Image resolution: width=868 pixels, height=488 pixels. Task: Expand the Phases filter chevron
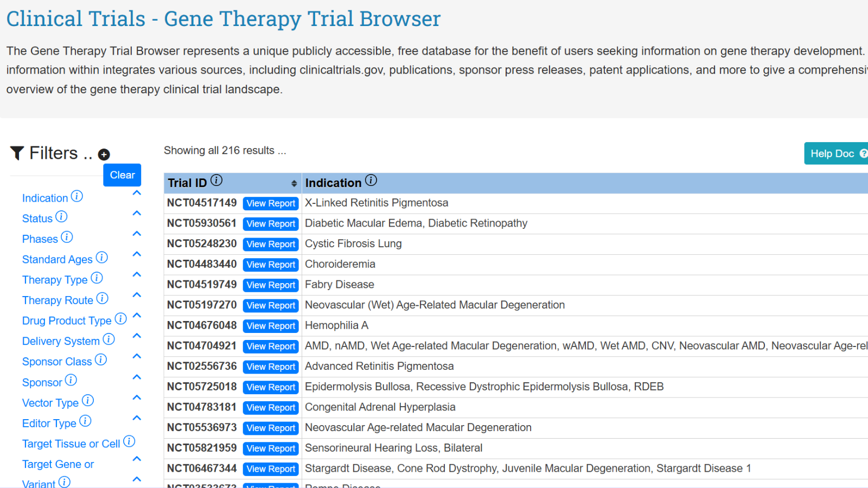[x=137, y=234]
